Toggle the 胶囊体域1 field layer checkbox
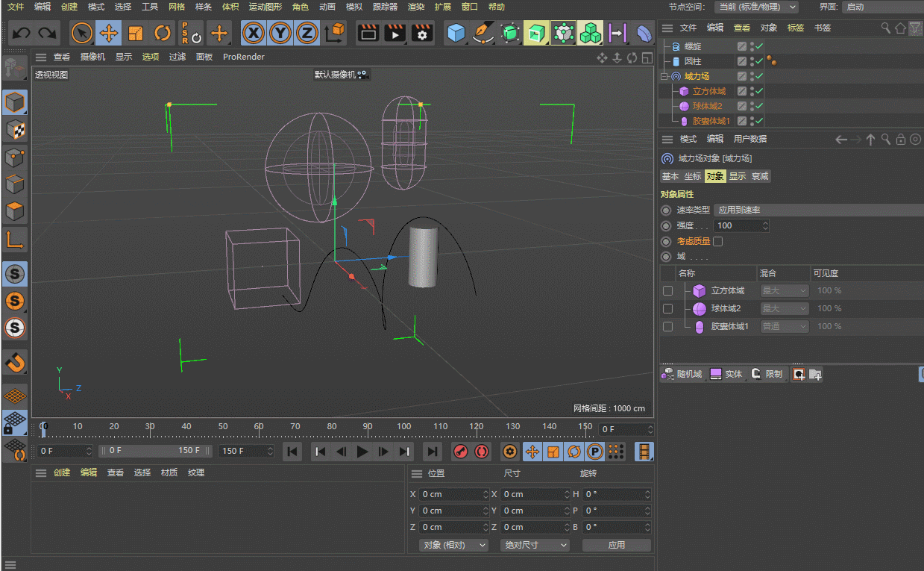 click(667, 326)
